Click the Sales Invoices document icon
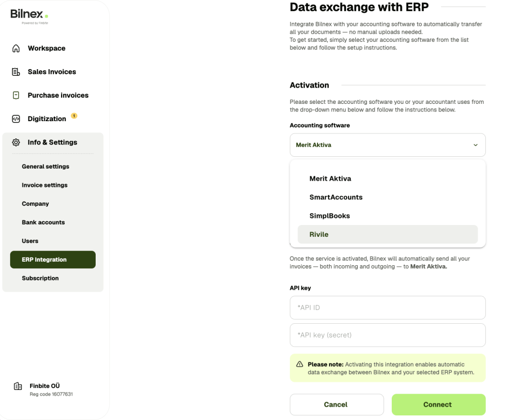The height and width of the screenshot is (420, 521). click(x=16, y=72)
